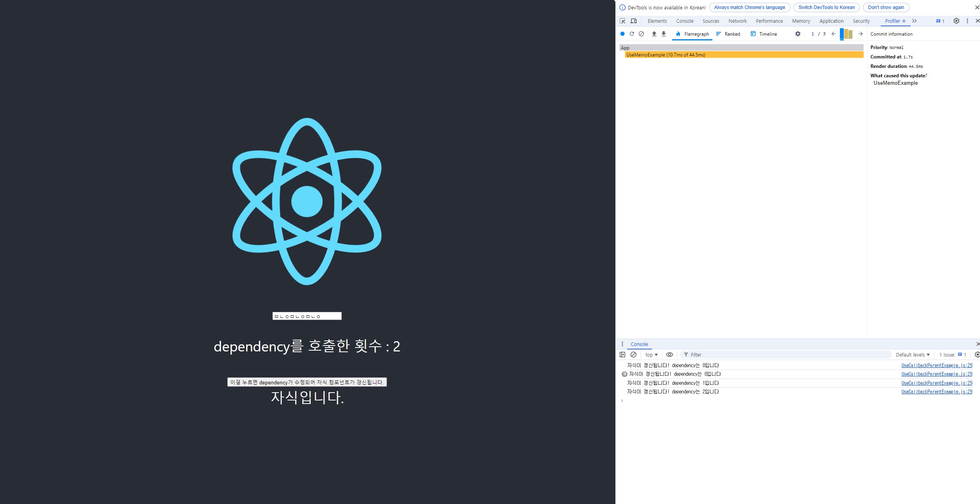Switch to the Ranked chart tab
The image size is (980, 504).
pos(728,34)
